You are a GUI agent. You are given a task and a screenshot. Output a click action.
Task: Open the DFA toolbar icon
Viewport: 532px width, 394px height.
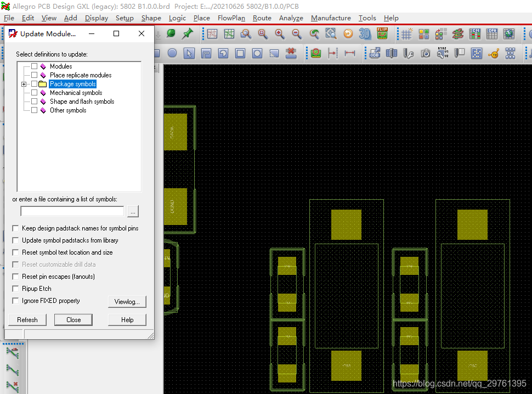(x=492, y=34)
